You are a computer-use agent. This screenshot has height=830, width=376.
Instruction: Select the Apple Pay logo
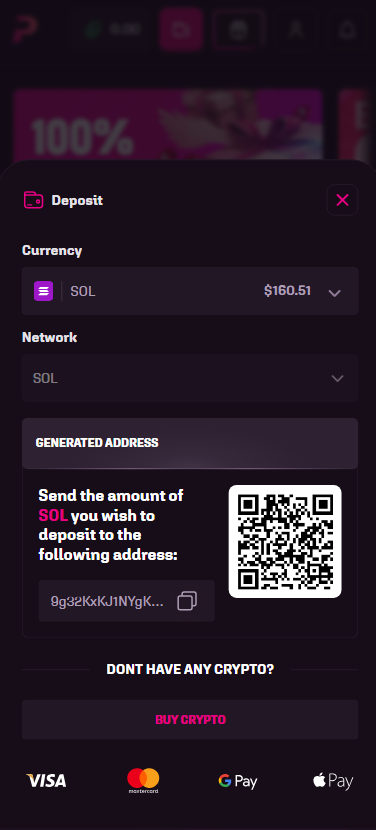[x=333, y=781]
